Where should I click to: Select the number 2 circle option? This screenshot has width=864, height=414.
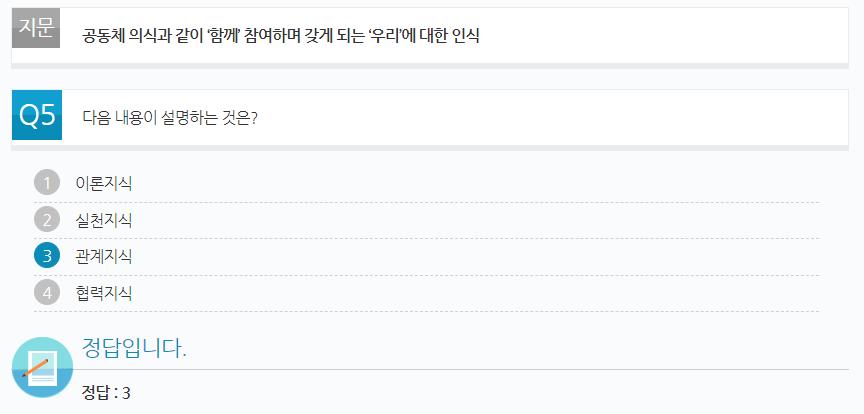[47, 220]
